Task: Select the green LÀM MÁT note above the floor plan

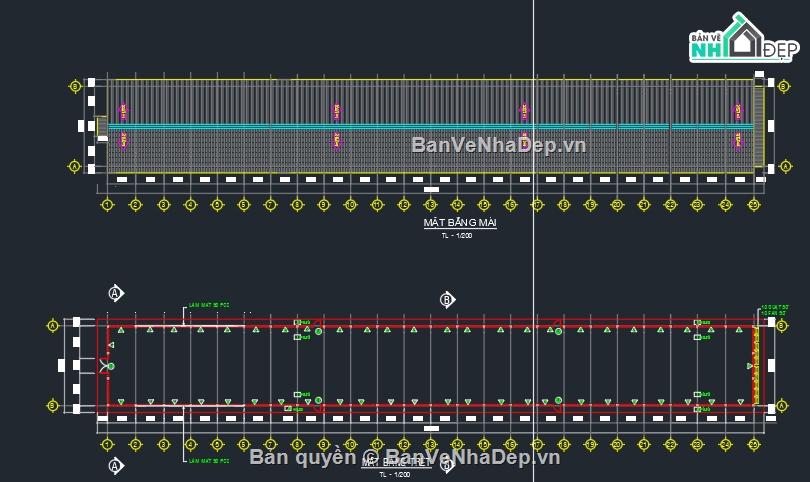Action: (x=209, y=305)
